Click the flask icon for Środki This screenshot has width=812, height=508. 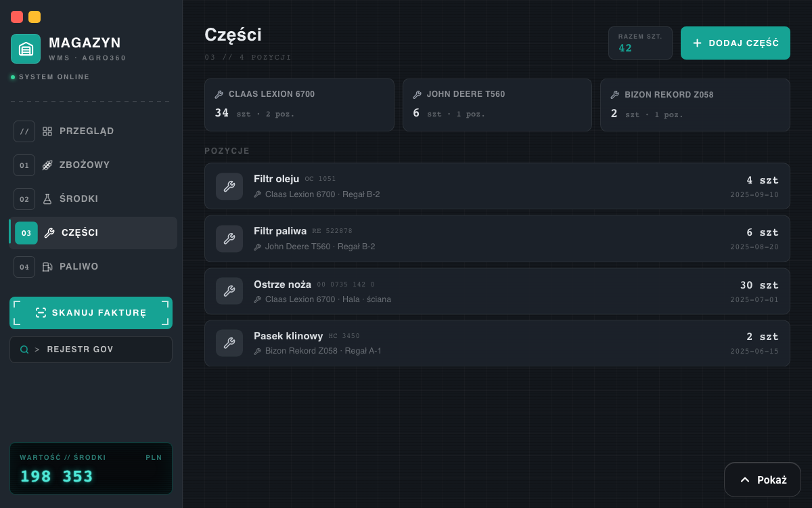click(47, 199)
